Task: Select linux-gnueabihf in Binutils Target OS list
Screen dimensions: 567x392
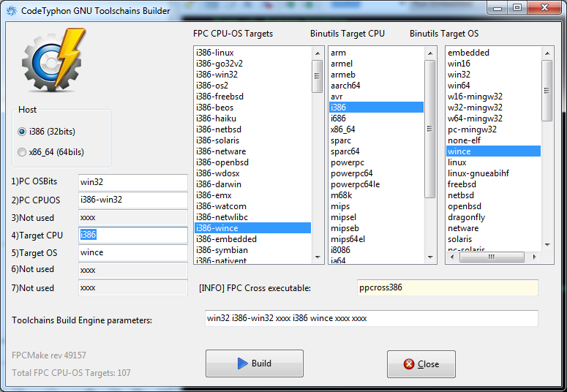Action: pos(494,173)
